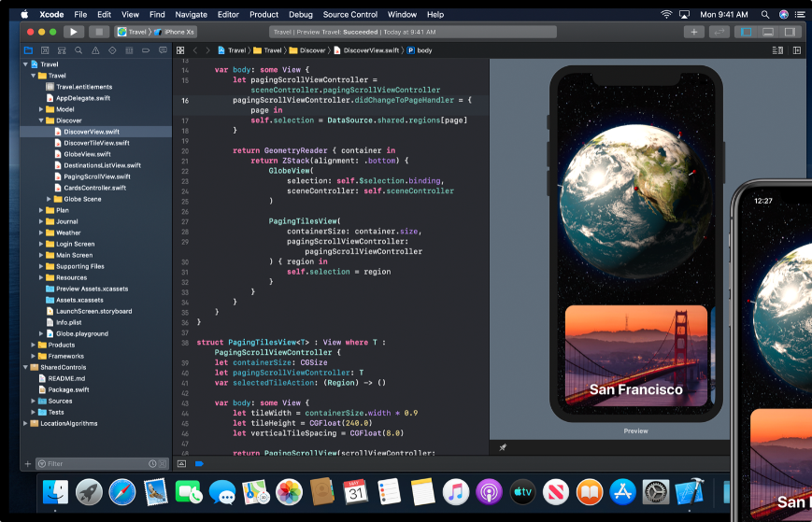Open the App Store from the Dock
The width and height of the screenshot is (812, 522).
click(x=622, y=491)
